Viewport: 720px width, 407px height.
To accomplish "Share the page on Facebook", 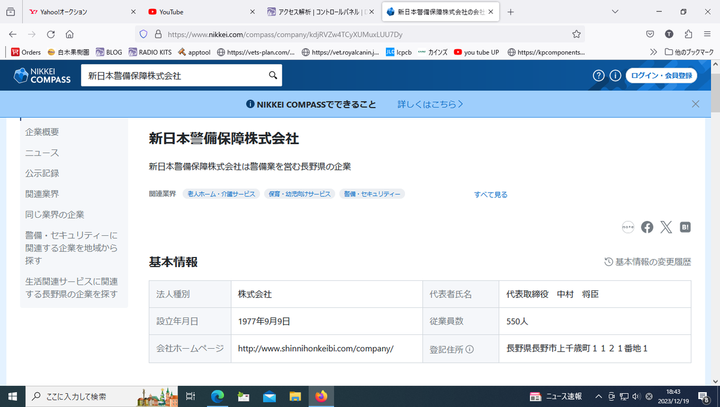I will [x=647, y=227].
